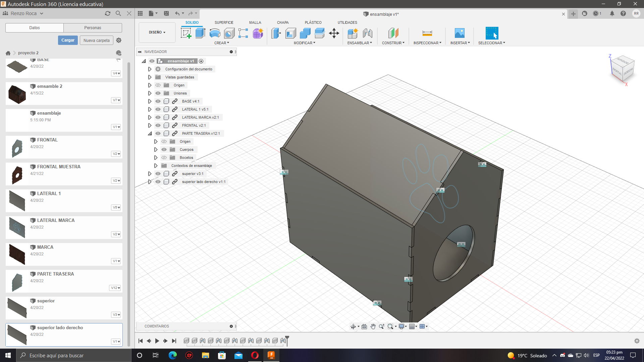This screenshot has height=362, width=644.
Task: Open the CHAPA tab
Action: click(x=282, y=22)
